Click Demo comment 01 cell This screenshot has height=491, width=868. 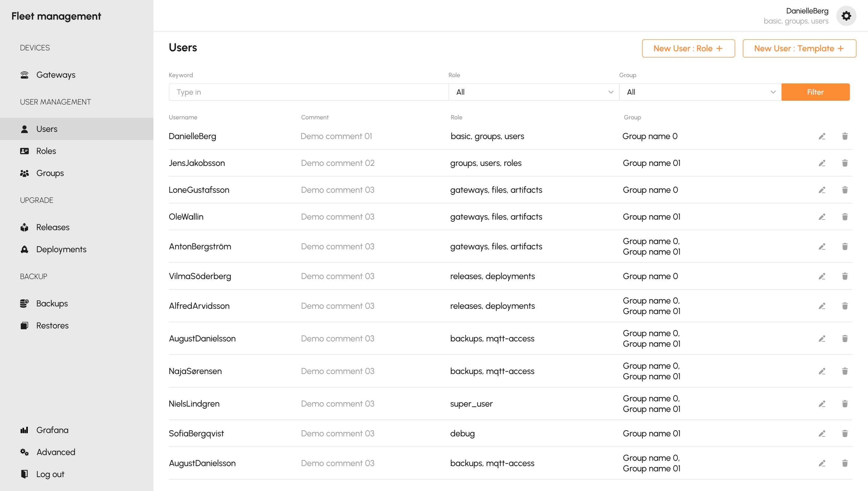pyautogui.click(x=336, y=136)
